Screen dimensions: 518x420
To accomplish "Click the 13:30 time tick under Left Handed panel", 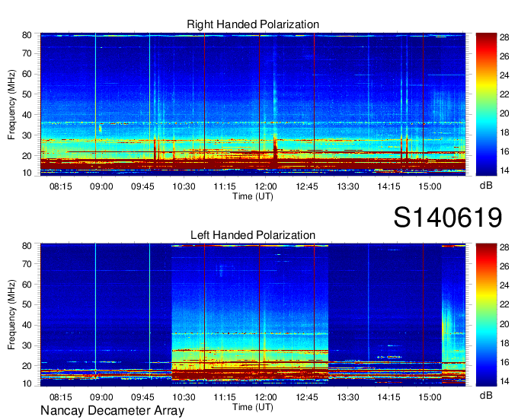I will pyautogui.click(x=348, y=397).
